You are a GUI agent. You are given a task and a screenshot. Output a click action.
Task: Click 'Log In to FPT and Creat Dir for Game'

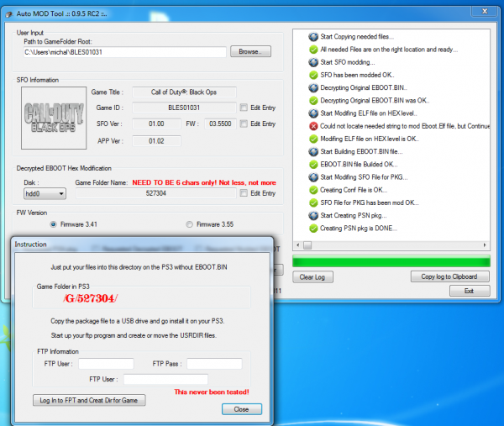89,400
